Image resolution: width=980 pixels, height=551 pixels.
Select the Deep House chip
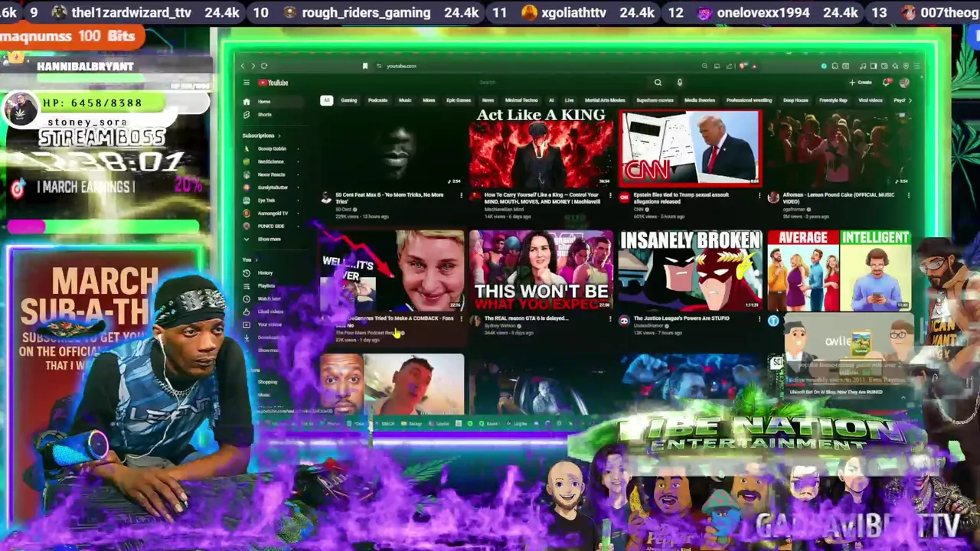coord(795,100)
